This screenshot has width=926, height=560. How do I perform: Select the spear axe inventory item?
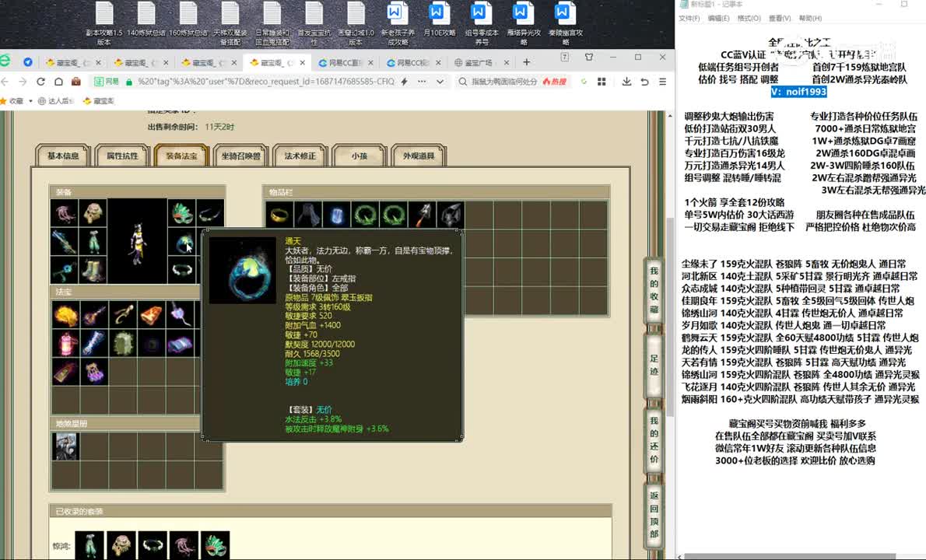click(423, 215)
